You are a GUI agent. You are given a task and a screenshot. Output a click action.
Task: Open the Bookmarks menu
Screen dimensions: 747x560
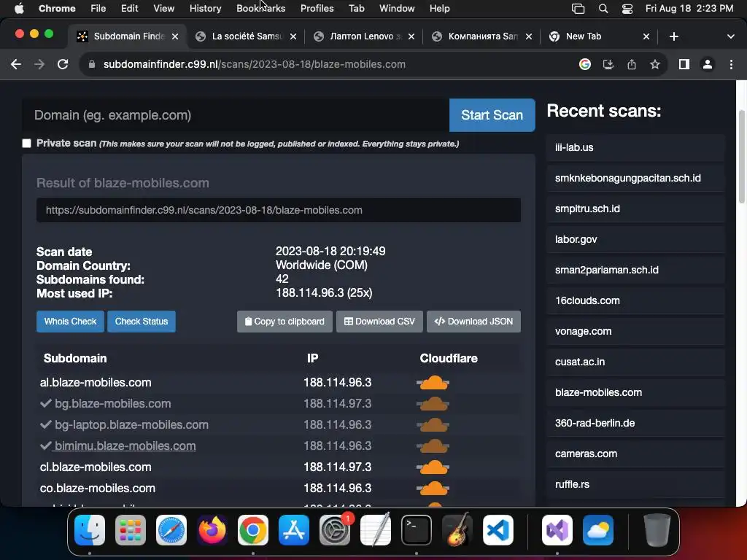point(260,9)
